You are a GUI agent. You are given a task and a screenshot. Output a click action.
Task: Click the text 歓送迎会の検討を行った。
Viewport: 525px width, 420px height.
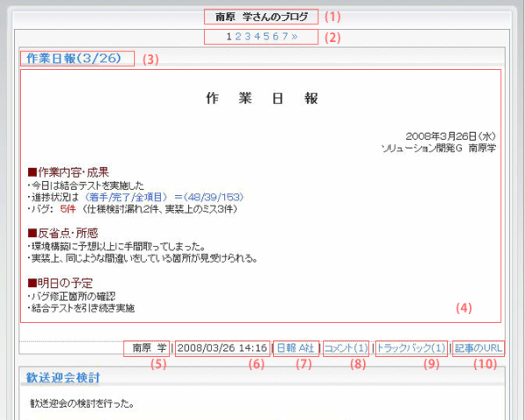tap(82, 403)
